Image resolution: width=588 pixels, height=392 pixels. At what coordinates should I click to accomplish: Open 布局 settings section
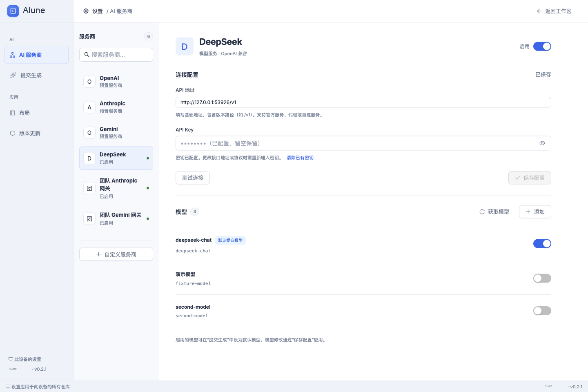point(36,113)
